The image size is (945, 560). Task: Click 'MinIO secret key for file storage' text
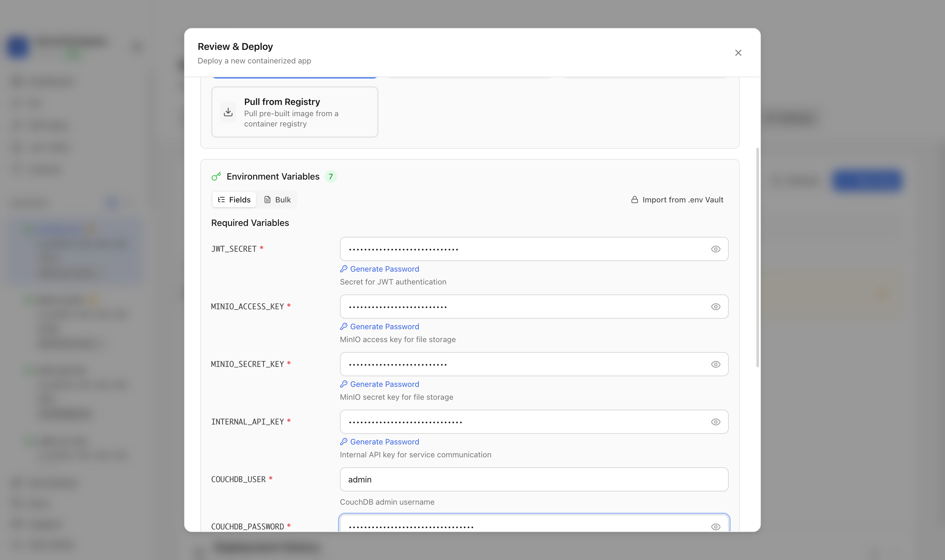coord(397,397)
